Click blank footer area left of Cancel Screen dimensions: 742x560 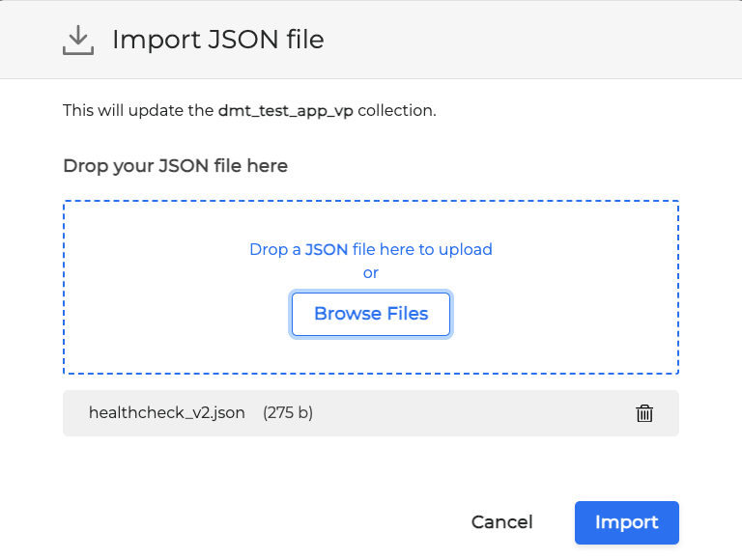242,522
